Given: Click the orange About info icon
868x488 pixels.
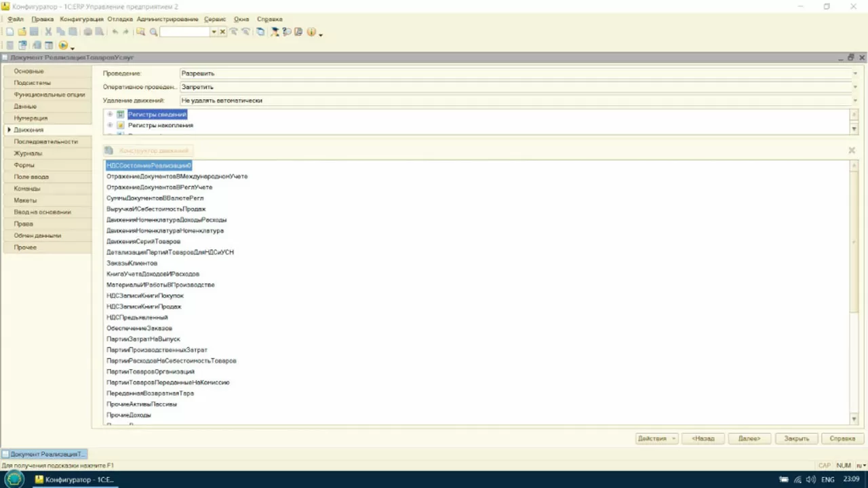Looking at the screenshot, I should pos(311,31).
